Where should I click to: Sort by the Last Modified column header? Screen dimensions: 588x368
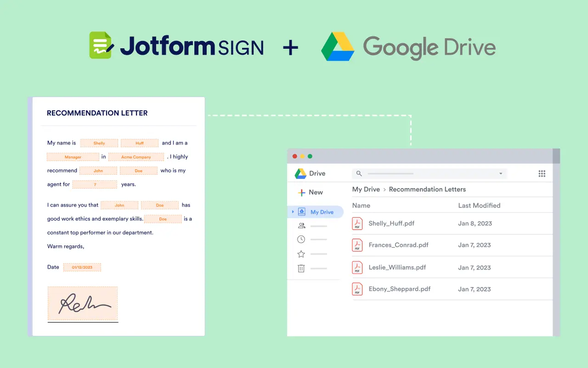(479, 206)
